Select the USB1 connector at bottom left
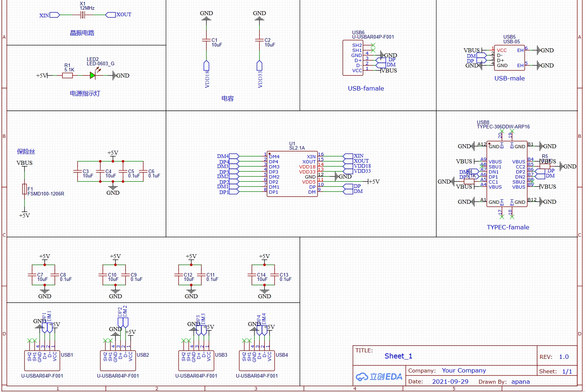 click(42, 361)
